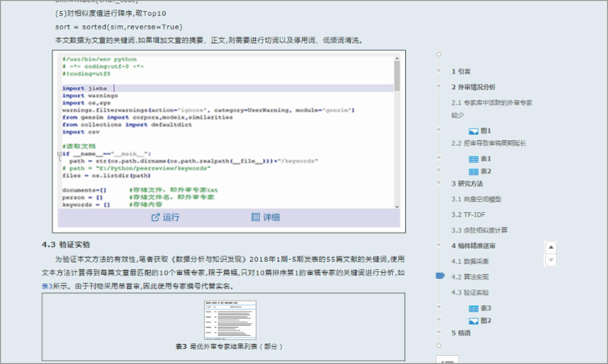
Task: Click the 运行 external-link icon
Action: (155, 217)
